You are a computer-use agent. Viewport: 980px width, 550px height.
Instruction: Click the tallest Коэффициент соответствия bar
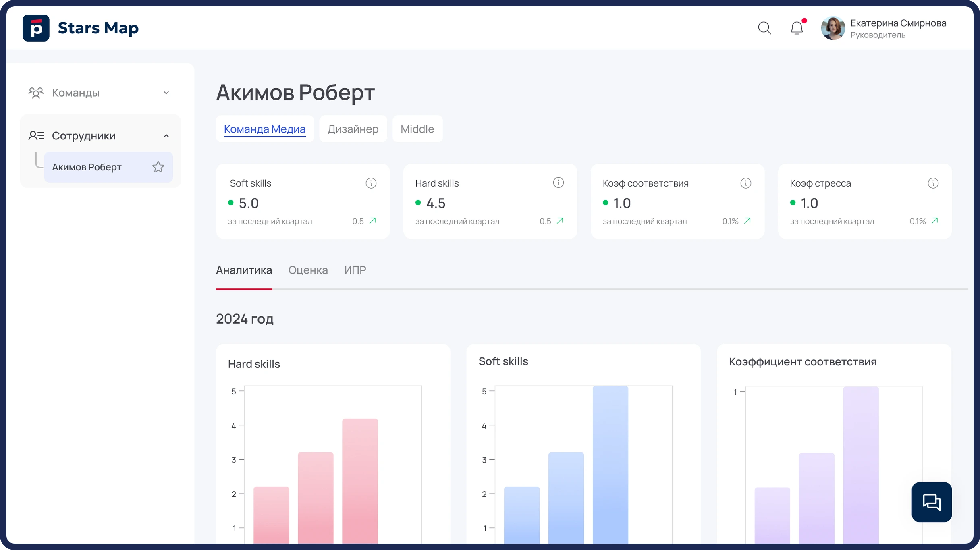click(x=861, y=465)
